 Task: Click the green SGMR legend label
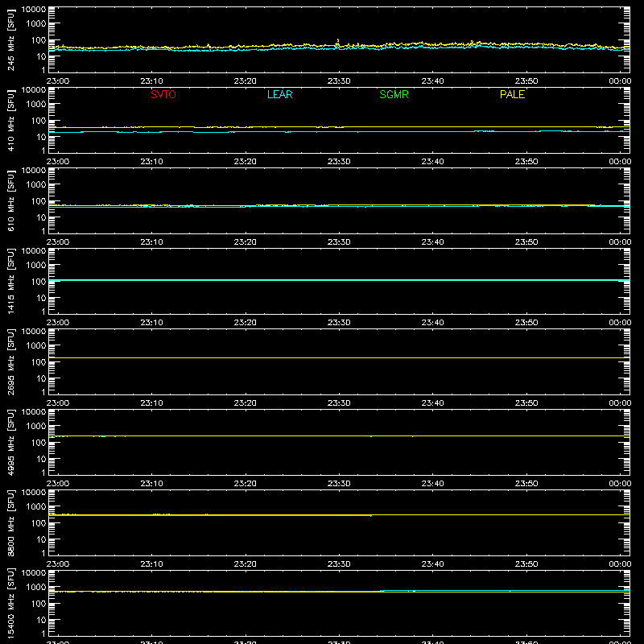pyautogui.click(x=394, y=94)
